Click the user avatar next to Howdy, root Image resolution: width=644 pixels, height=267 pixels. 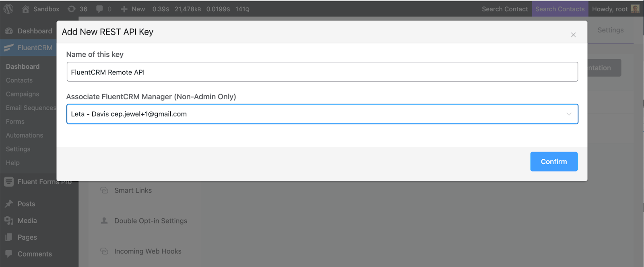635,9
